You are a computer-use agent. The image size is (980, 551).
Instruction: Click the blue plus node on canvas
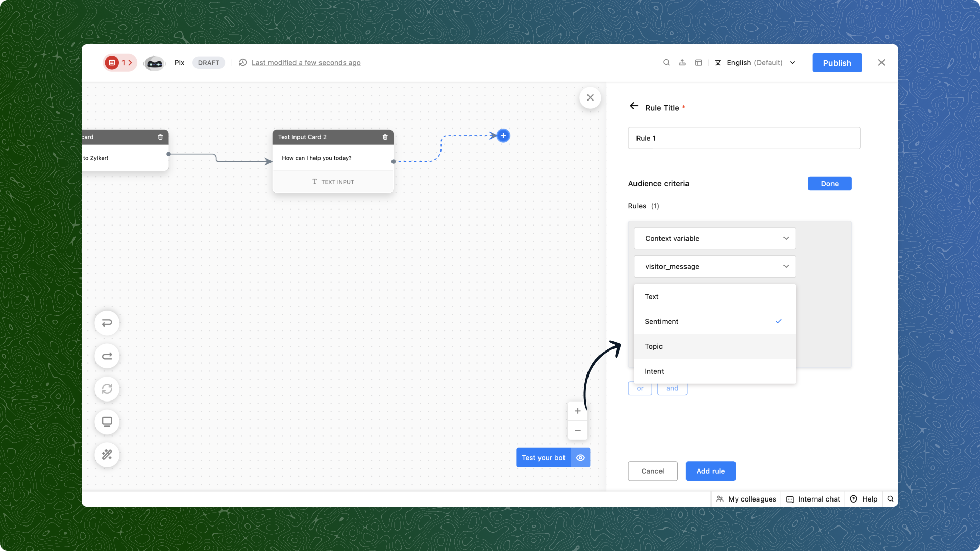coord(503,136)
